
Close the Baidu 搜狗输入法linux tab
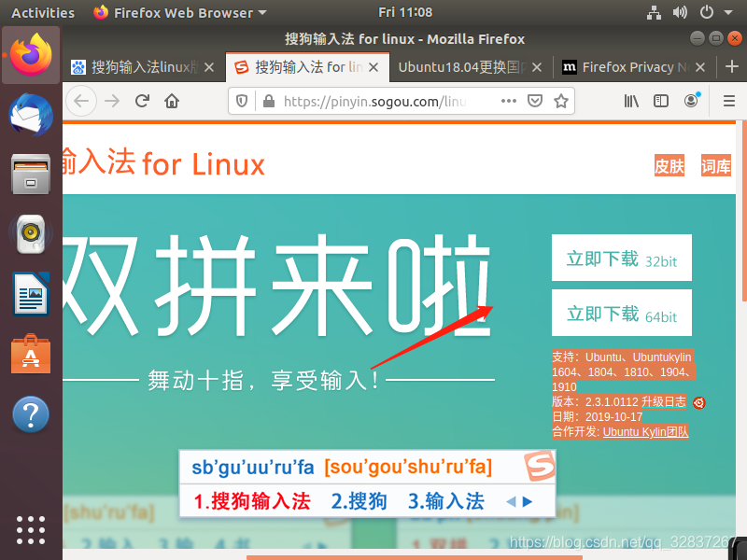point(209,67)
